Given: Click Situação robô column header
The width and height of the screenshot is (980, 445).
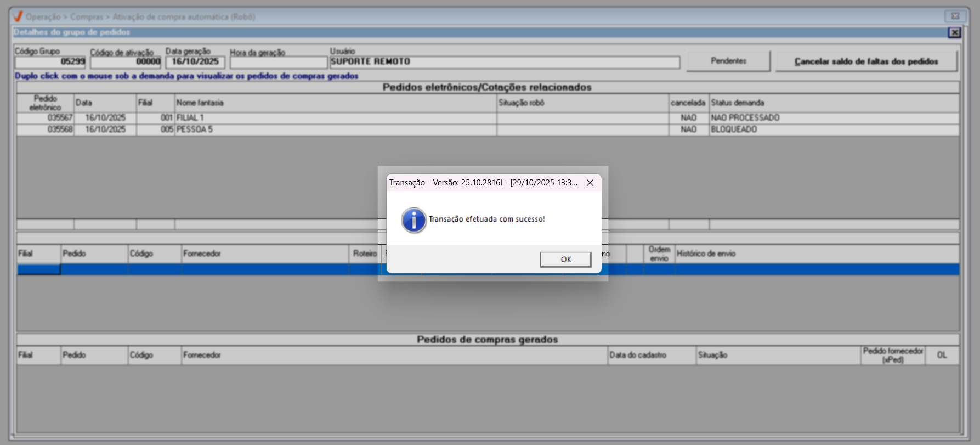Looking at the screenshot, I should [582, 103].
